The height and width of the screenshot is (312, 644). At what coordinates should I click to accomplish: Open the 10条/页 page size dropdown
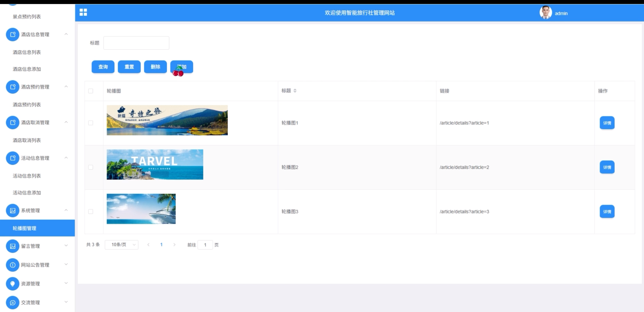121,244
